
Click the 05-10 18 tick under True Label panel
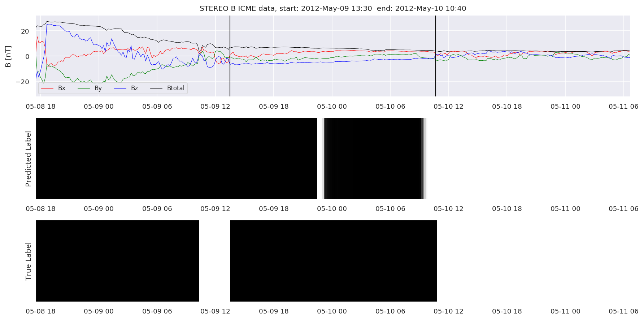click(x=507, y=311)
